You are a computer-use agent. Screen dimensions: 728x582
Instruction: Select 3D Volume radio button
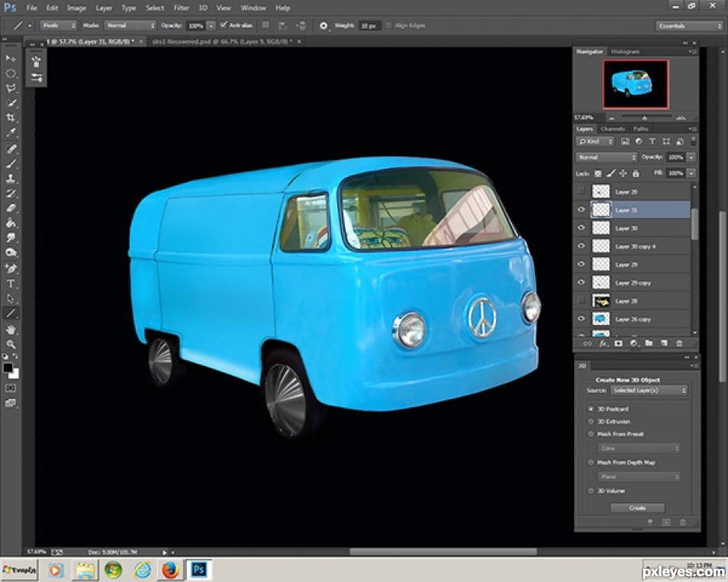[591, 490]
